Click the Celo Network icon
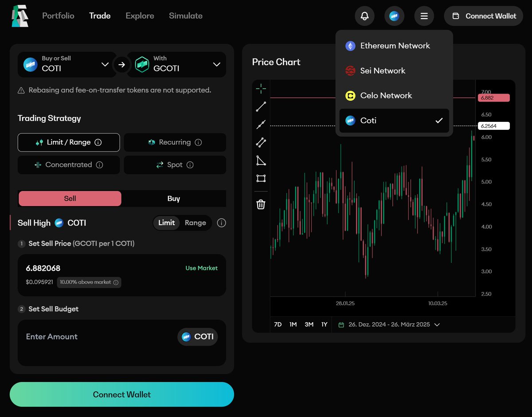The width and height of the screenshot is (532, 417). [350, 96]
